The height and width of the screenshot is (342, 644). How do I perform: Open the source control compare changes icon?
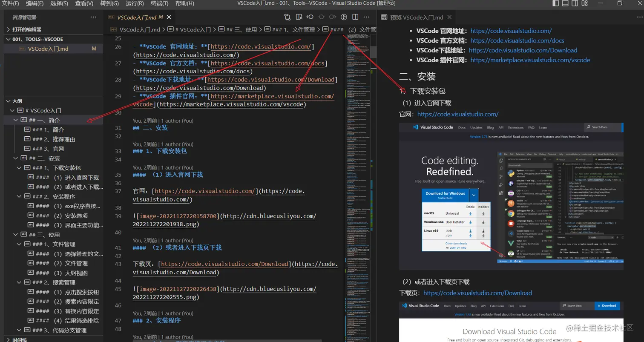point(287,17)
